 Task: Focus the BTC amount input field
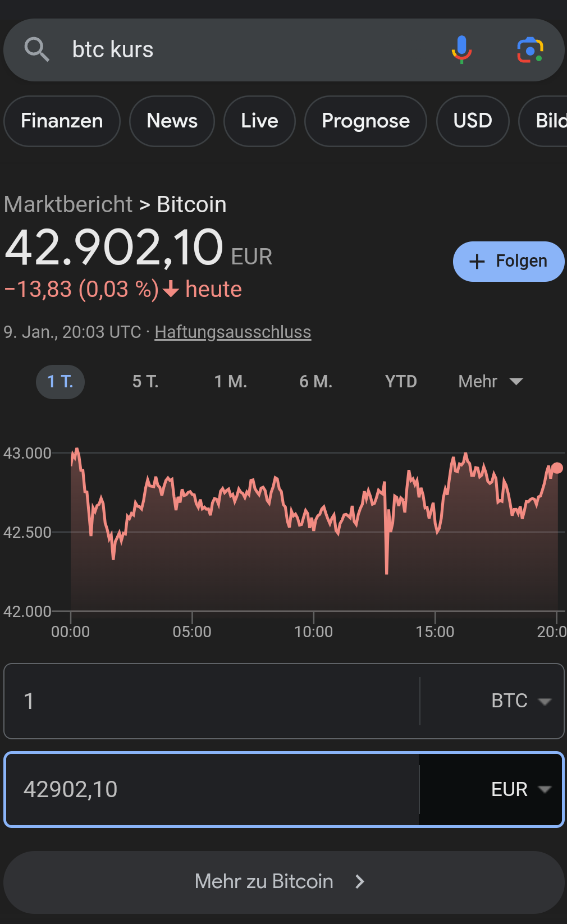(213, 701)
